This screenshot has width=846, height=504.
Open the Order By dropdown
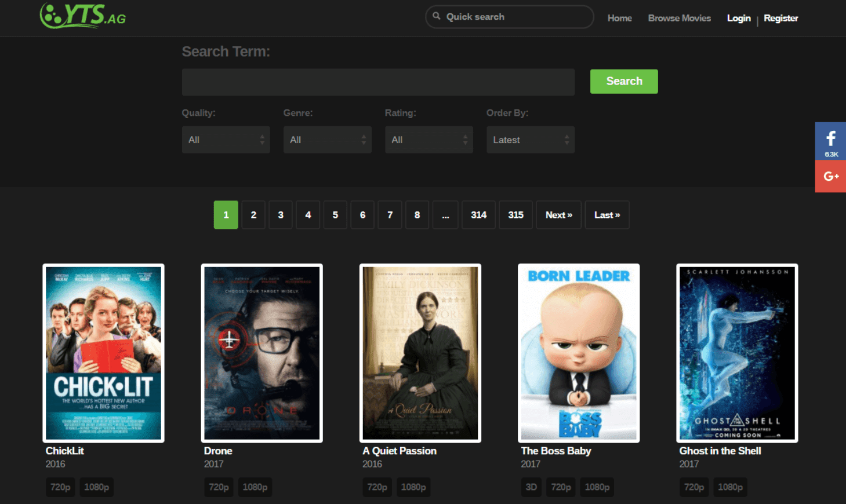point(531,140)
